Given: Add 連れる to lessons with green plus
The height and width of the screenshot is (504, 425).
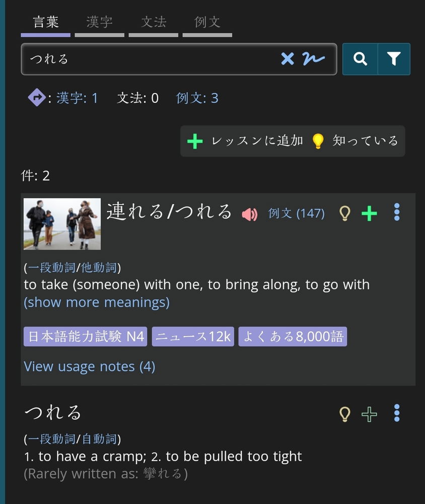Looking at the screenshot, I should click(369, 213).
